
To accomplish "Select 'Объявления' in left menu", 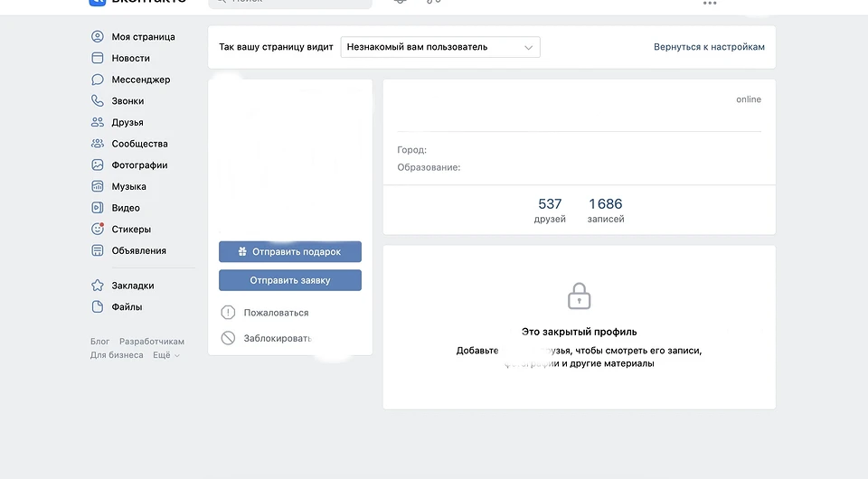I will [138, 250].
